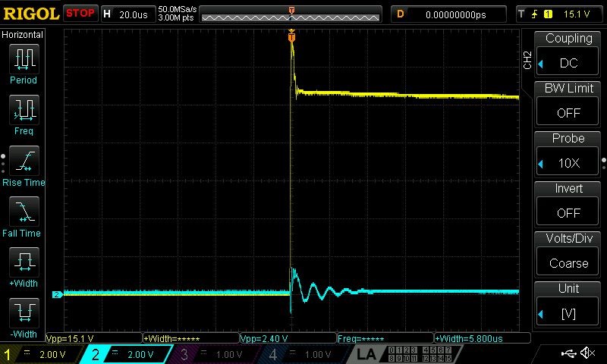
Task: Click the 50.0MSa/s sample rate text
Action: pyautogui.click(x=178, y=9)
